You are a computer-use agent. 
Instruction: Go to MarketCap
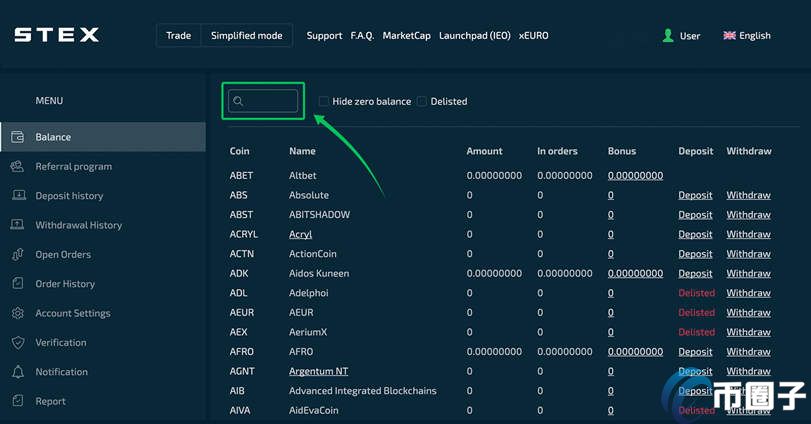(407, 36)
